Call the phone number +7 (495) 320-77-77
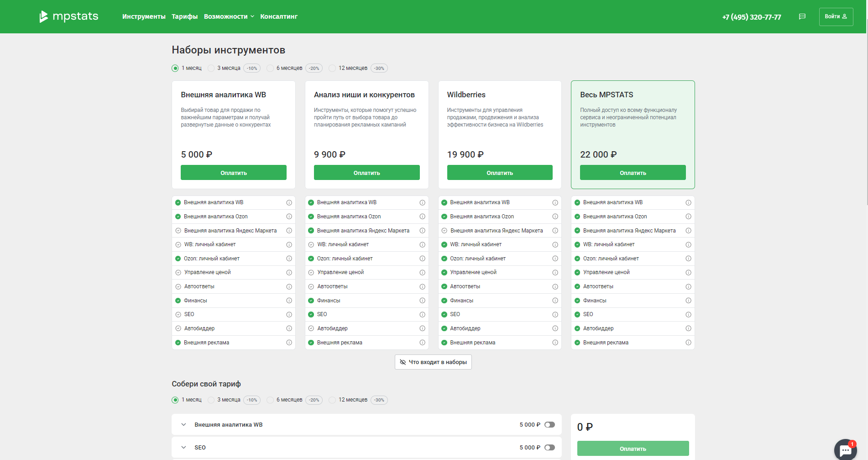Image resolution: width=868 pixels, height=460 pixels. [x=752, y=17]
